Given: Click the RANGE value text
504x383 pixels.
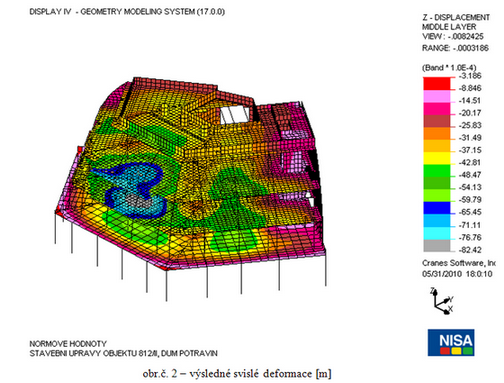Looking at the screenshot, I should click(455, 48).
